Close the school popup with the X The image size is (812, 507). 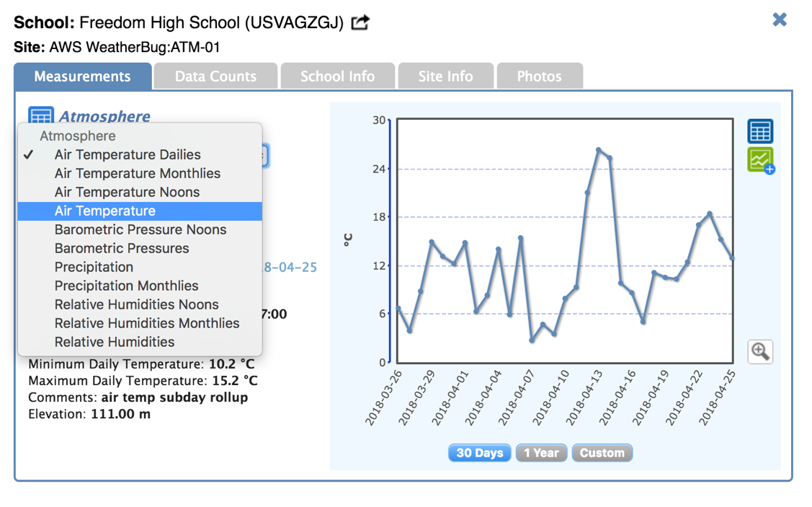pyautogui.click(x=780, y=19)
